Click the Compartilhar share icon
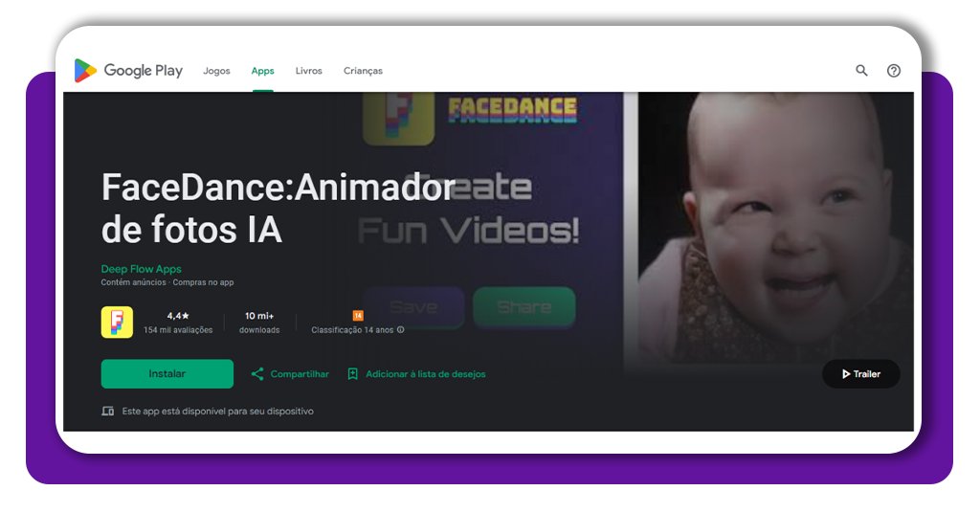The height and width of the screenshot is (513, 980). tap(257, 374)
